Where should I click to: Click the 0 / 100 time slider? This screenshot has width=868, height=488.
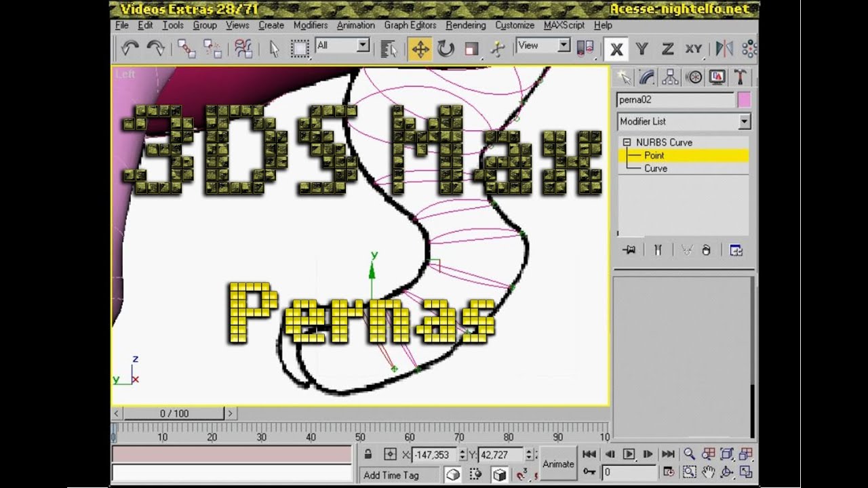(174, 413)
